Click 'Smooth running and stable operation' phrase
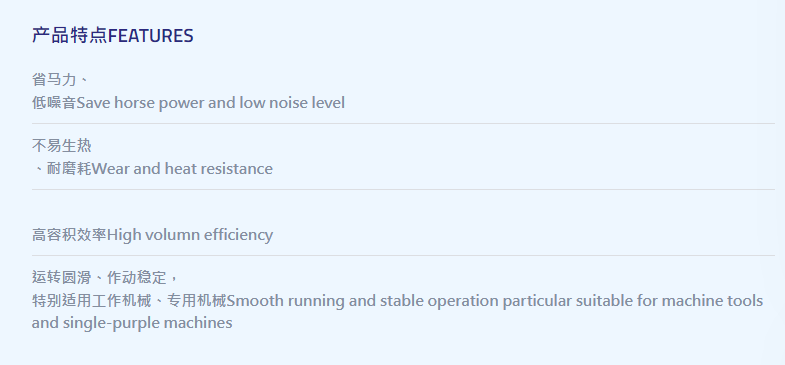 coord(362,301)
